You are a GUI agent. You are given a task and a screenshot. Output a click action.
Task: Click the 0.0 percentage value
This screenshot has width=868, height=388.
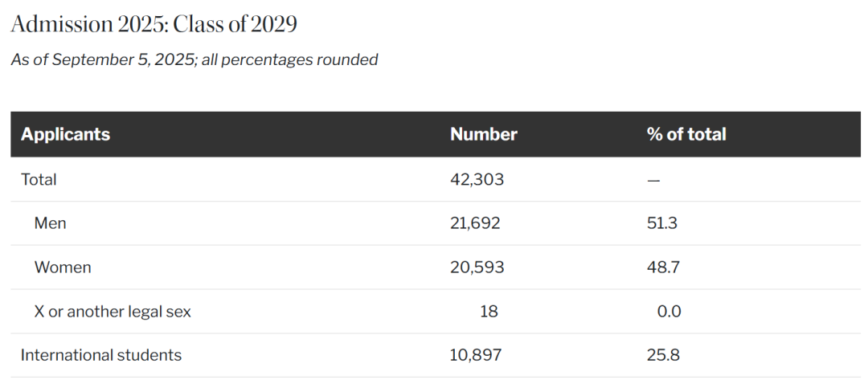tap(669, 312)
